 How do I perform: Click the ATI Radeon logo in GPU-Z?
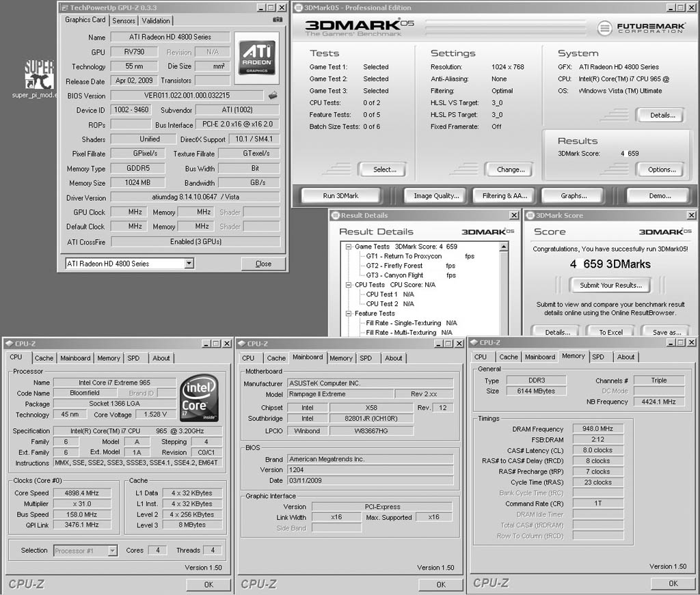257,57
